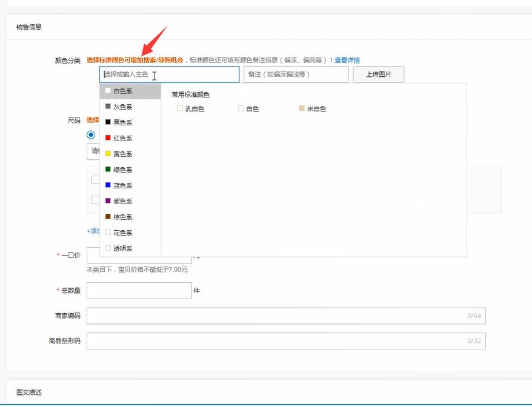The height and width of the screenshot is (407, 532).
Task: Select the 白色系 color family
Action: pyautogui.click(x=122, y=91)
